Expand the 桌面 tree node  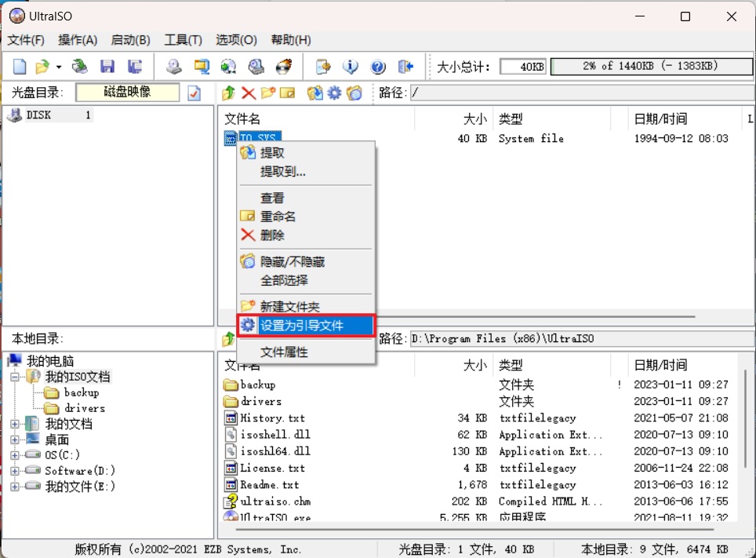click(x=15, y=439)
